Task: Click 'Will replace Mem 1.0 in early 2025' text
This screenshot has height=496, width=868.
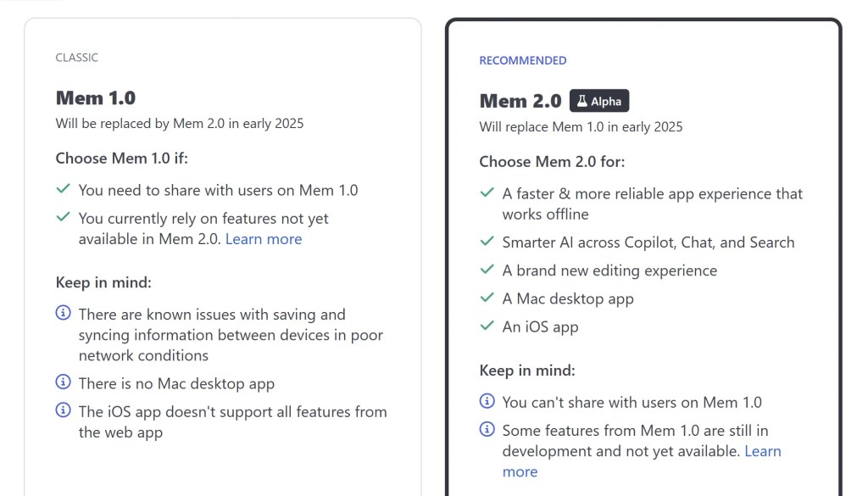Action: pyautogui.click(x=581, y=127)
